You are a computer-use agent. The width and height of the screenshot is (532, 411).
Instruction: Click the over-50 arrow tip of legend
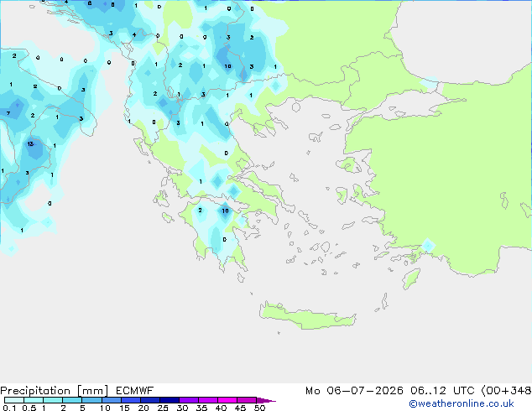click(266, 400)
